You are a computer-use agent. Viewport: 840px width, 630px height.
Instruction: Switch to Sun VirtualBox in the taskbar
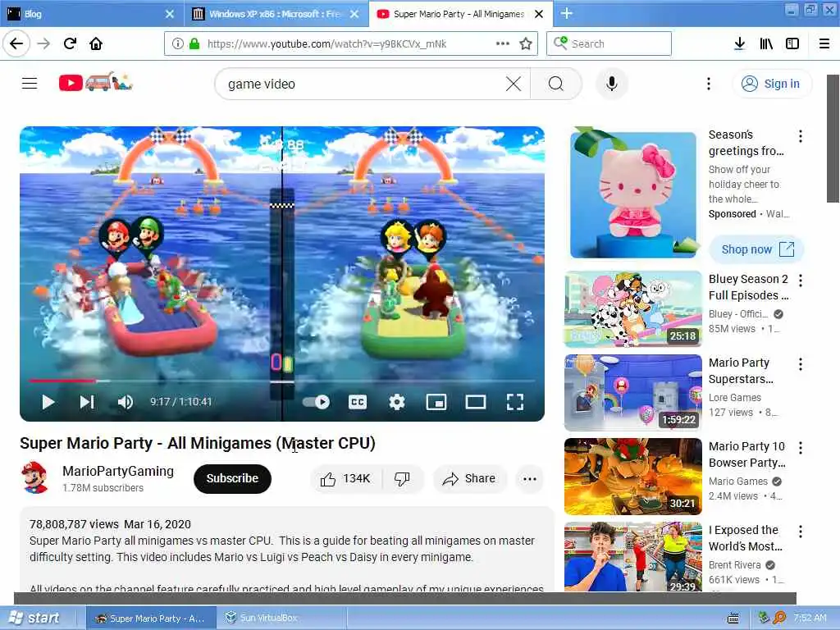(282, 618)
